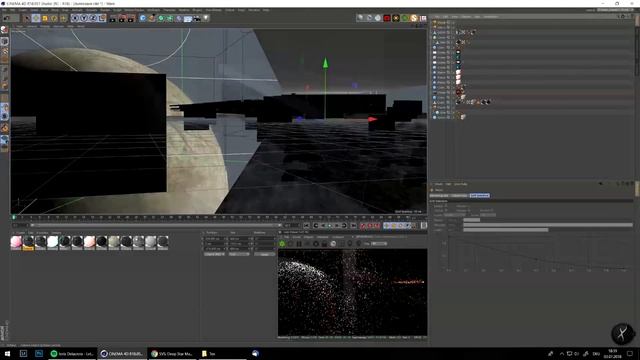This screenshot has height=360, width=640.
Task: Open the Camera objects icon
Action: [197, 18]
